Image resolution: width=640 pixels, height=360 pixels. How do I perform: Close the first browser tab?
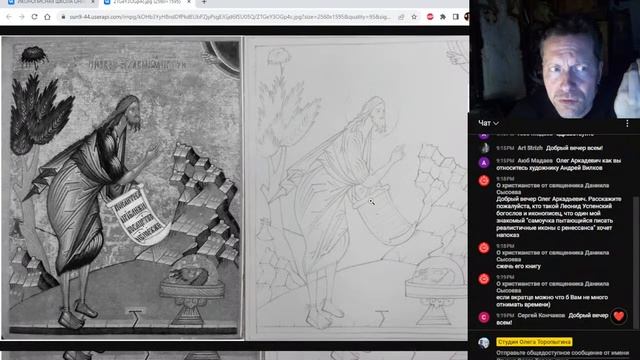point(93,2)
